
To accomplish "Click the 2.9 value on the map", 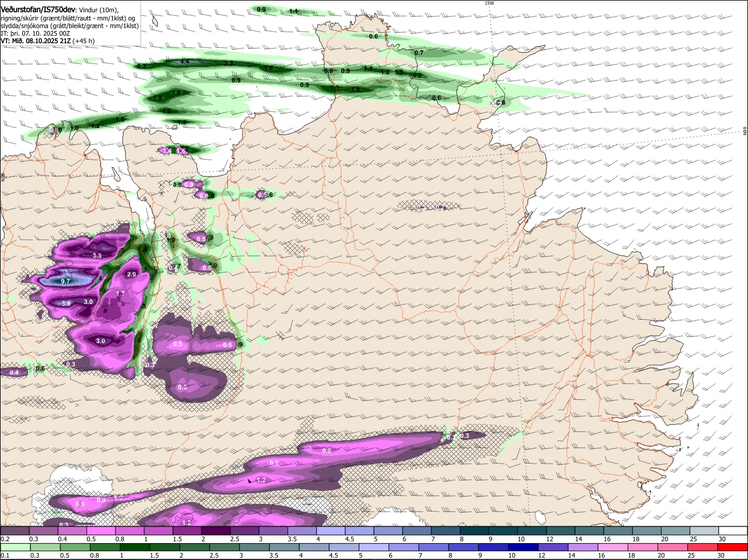I will click(x=131, y=274).
